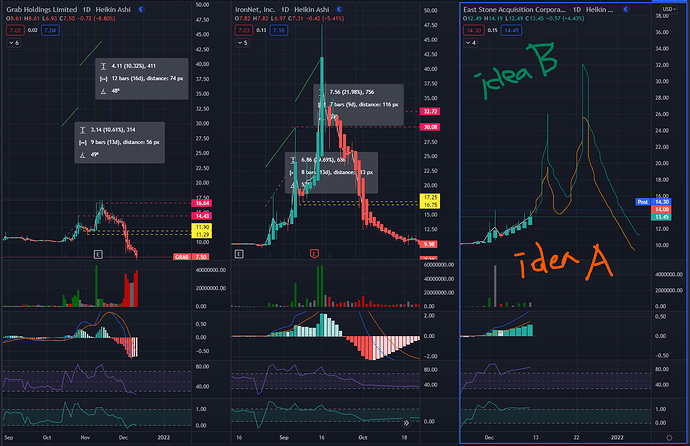Expand the 4 indicators legend on East Stone chart
Screen dimensions: 690x446
470,43
